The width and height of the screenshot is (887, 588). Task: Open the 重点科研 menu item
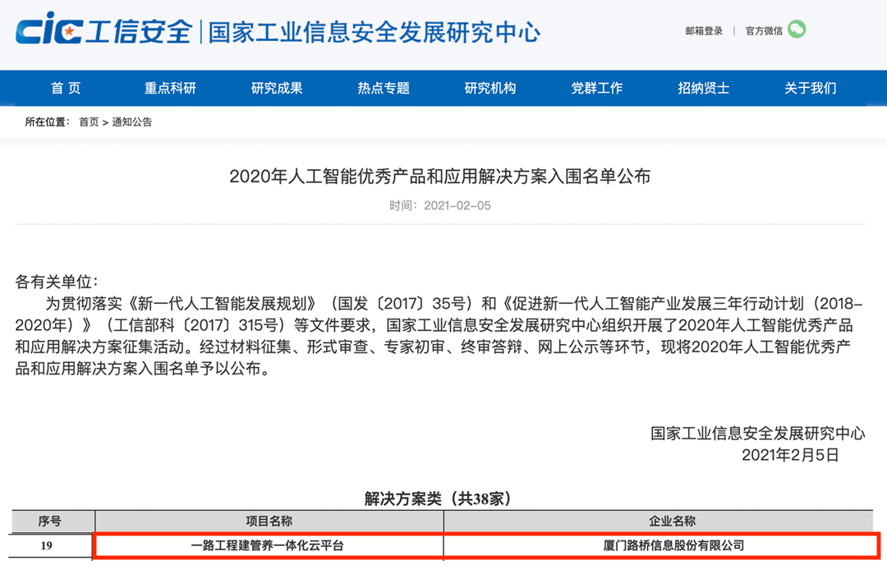coord(170,89)
